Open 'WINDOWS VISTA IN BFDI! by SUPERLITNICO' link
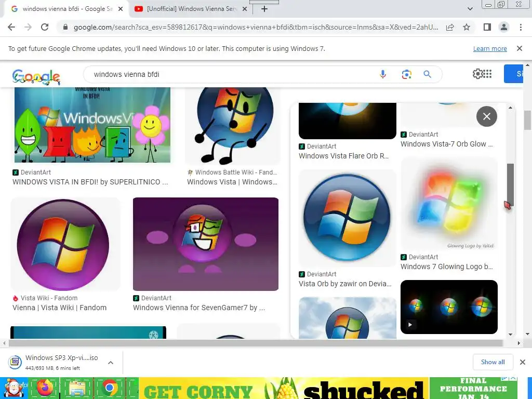The width and height of the screenshot is (532, 399). click(90, 182)
